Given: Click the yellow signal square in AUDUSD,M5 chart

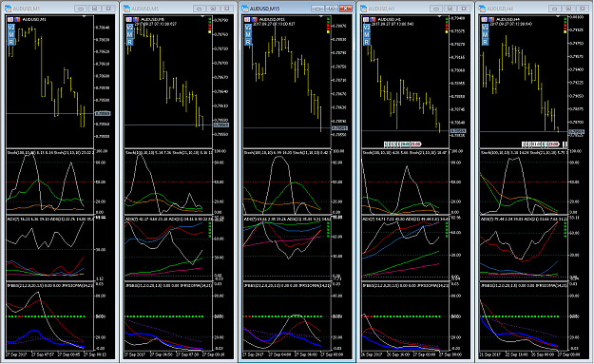Looking at the screenshot, I should (x=209, y=31).
